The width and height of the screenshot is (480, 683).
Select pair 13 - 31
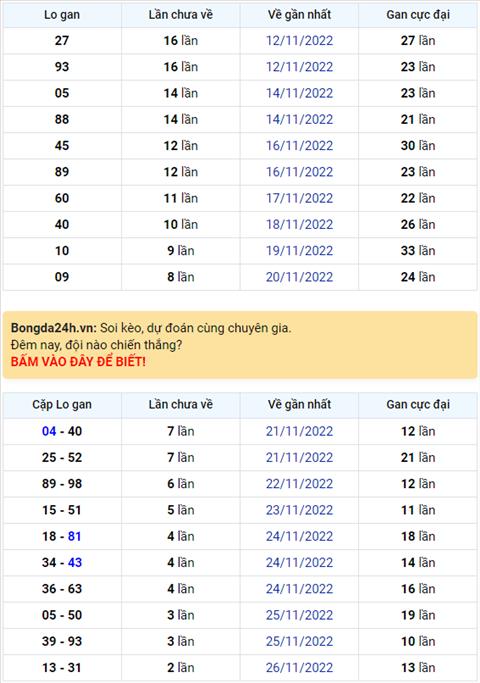point(62,668)
